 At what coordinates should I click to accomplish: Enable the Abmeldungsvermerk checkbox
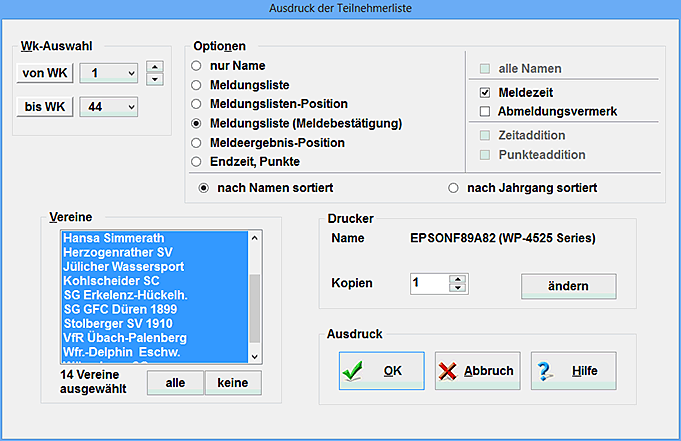point(486,111)
